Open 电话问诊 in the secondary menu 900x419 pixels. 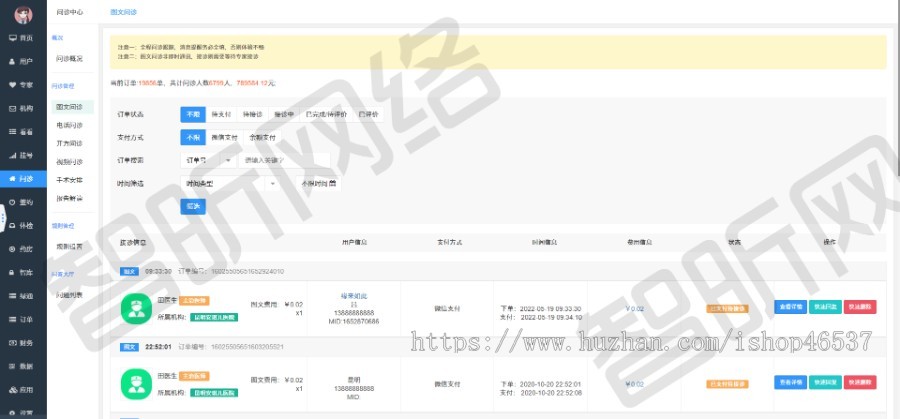[x=69, y=125]
